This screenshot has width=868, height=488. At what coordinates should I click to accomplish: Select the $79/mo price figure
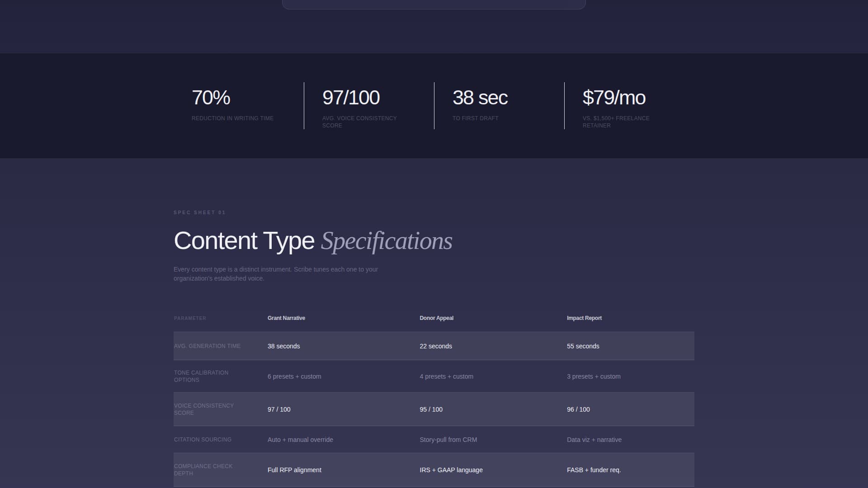coord(614,98)
